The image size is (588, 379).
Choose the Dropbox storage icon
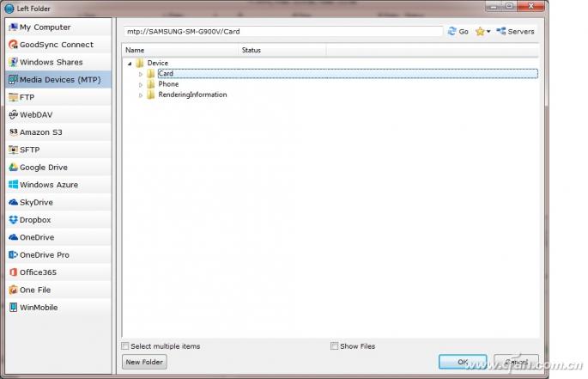[x=13, y=220]
